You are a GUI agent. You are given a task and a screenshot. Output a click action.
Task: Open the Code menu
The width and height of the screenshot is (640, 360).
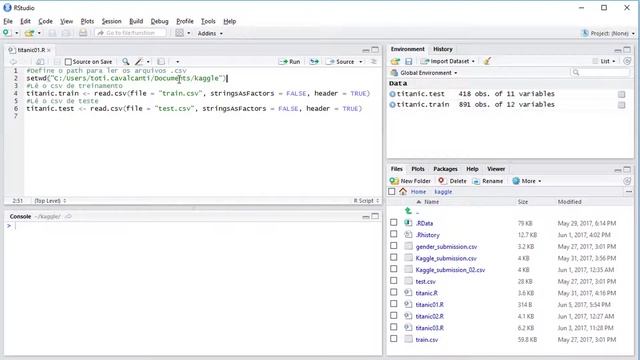45,21
